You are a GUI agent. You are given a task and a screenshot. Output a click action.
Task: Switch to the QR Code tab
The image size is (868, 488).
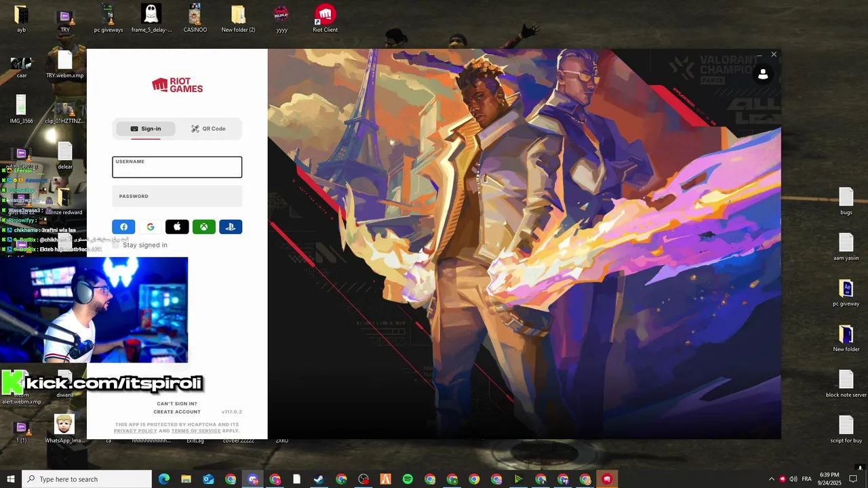coord(208,129)
